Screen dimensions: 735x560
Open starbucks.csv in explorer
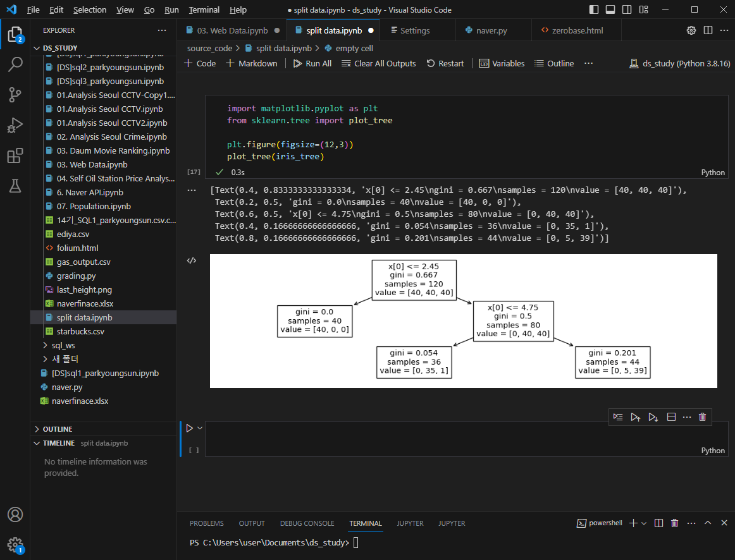103,331
